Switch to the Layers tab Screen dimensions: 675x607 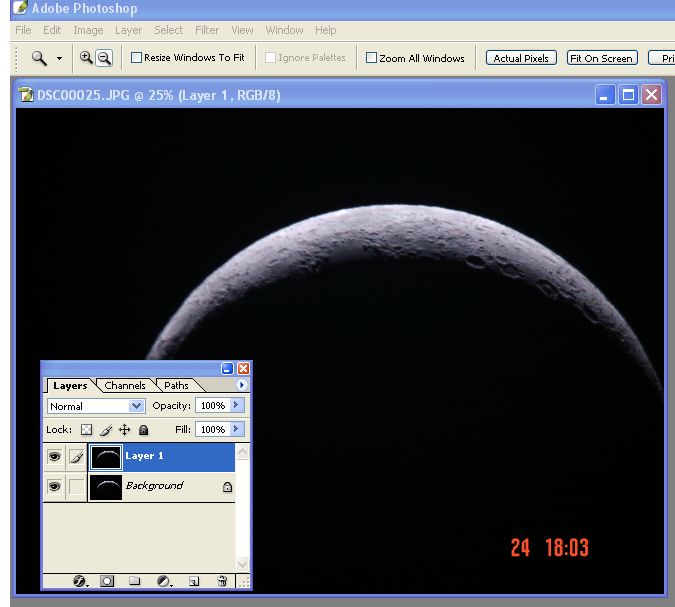(70, 385)
